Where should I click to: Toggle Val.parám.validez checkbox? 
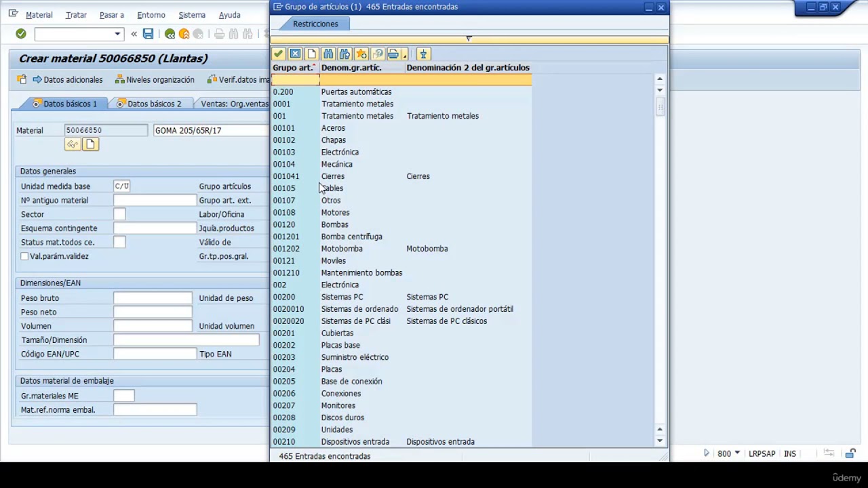[x=24, y=256]
